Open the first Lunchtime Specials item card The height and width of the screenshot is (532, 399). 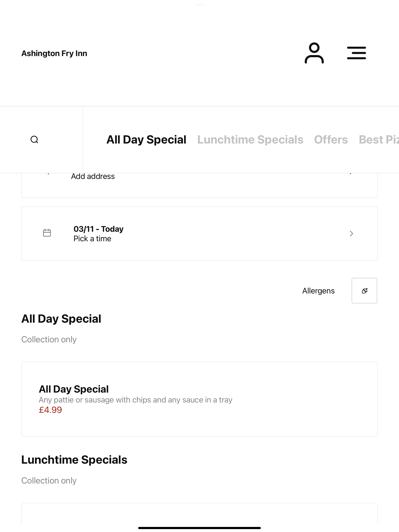(199, 514)
